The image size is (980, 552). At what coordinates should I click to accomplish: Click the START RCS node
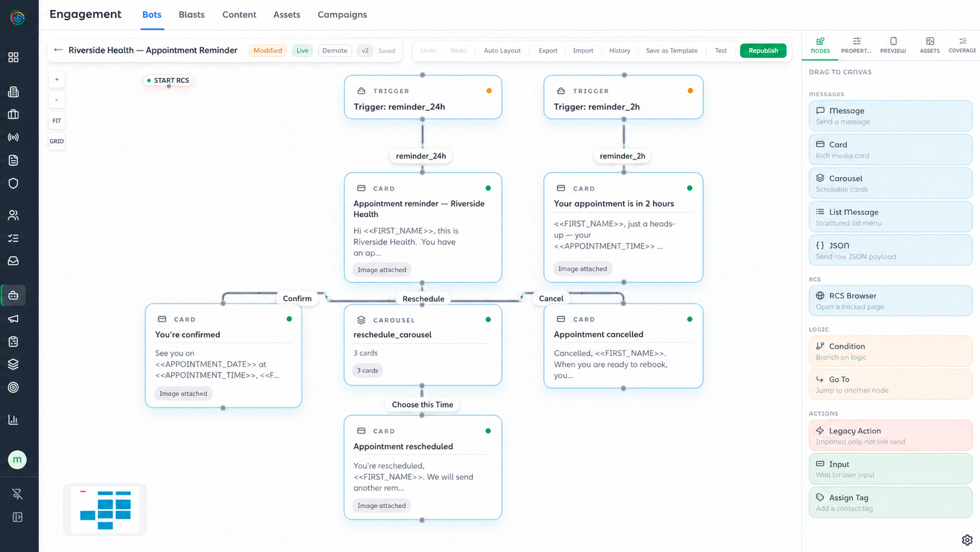point(168,80)
